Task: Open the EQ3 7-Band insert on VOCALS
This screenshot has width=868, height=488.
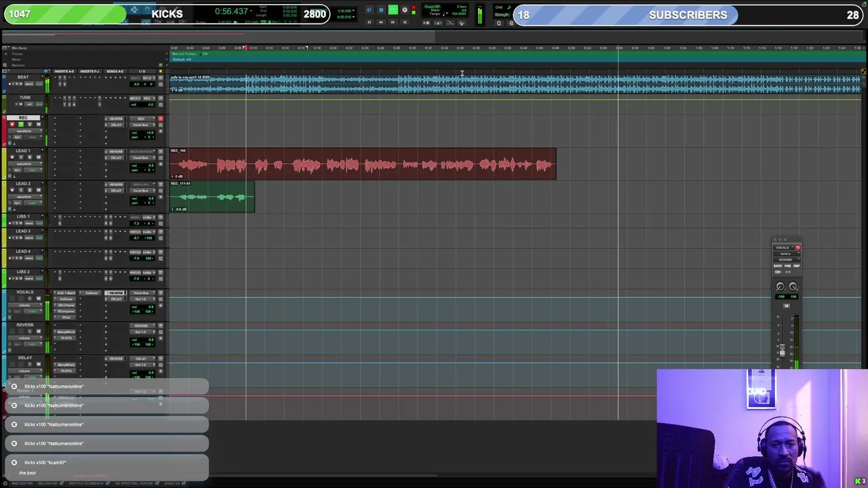Action: pyautogui.click(x=65, y=293)
